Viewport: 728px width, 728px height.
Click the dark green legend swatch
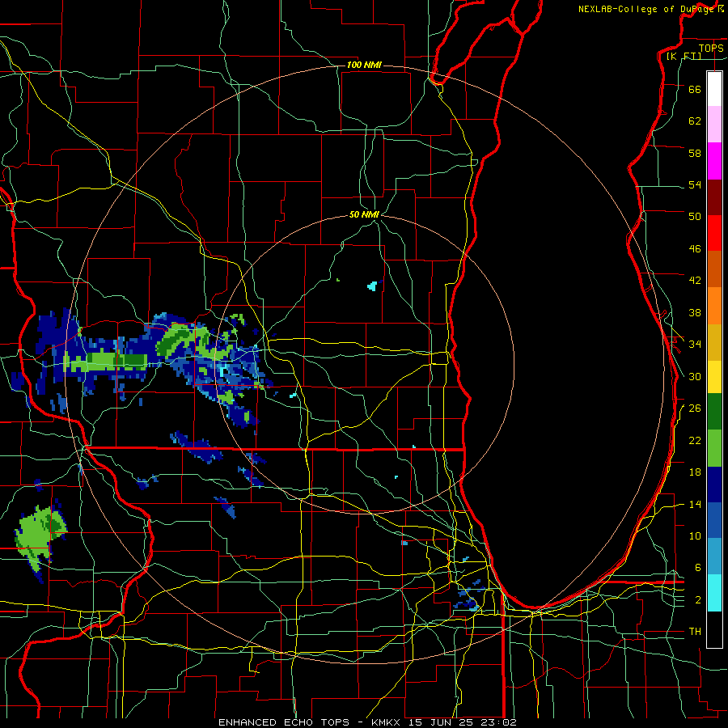tap(714, 412)
